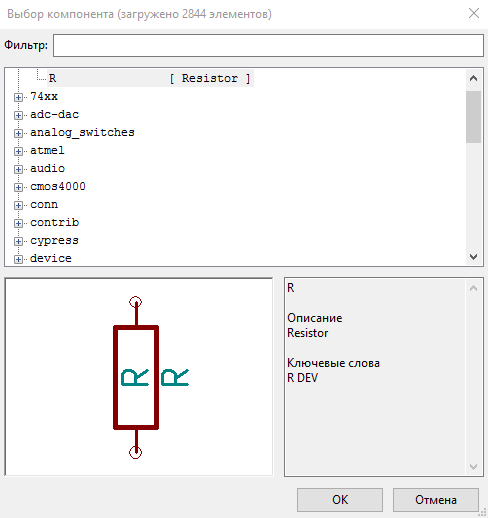Expand the analog_switches library
The height and width of the screenshot is (518, 488).
tap(18, 133)
